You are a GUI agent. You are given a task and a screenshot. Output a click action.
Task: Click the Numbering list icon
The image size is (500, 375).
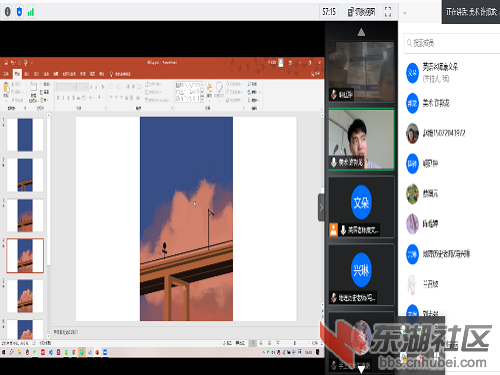pos(120,87)
